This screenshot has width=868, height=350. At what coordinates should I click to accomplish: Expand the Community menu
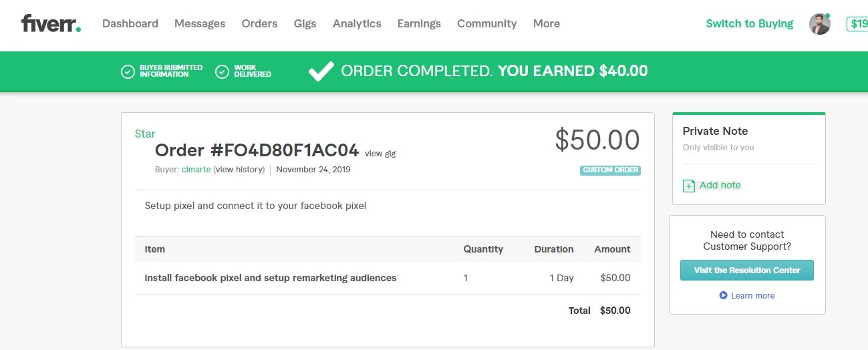486,23
